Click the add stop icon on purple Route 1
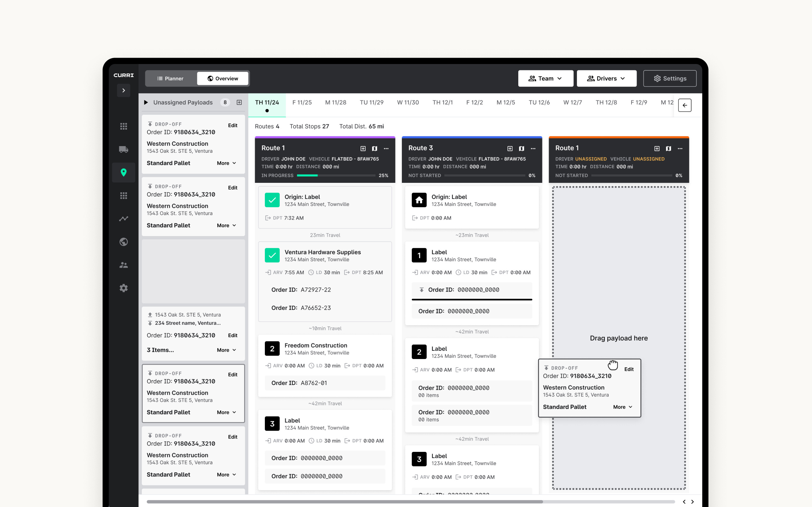Screen dimensions: 812x507 click(363, 148)
